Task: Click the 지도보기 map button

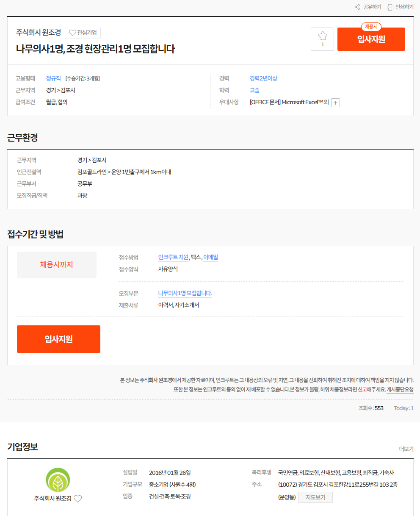Action: [315, 497]
